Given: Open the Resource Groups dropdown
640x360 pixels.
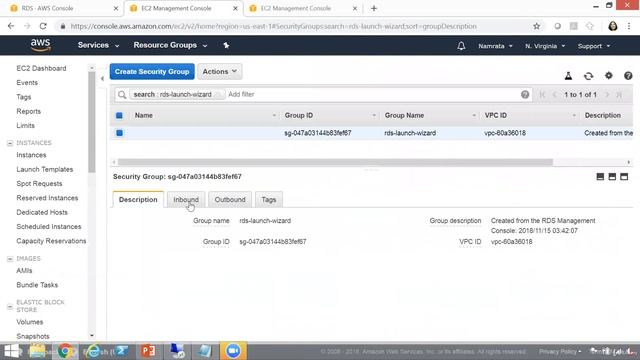Looking at the screenshot, I should tap(170, 45).
